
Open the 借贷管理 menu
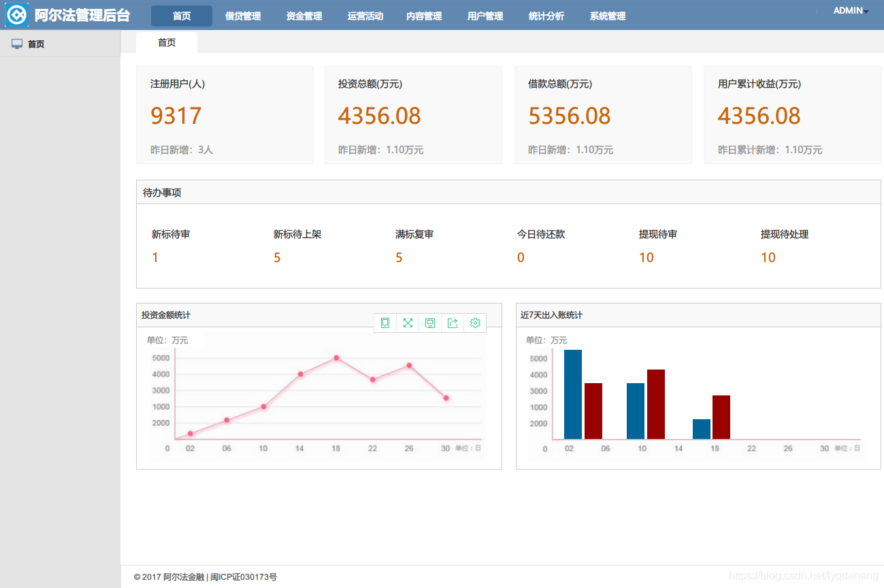tap(243, 16)
